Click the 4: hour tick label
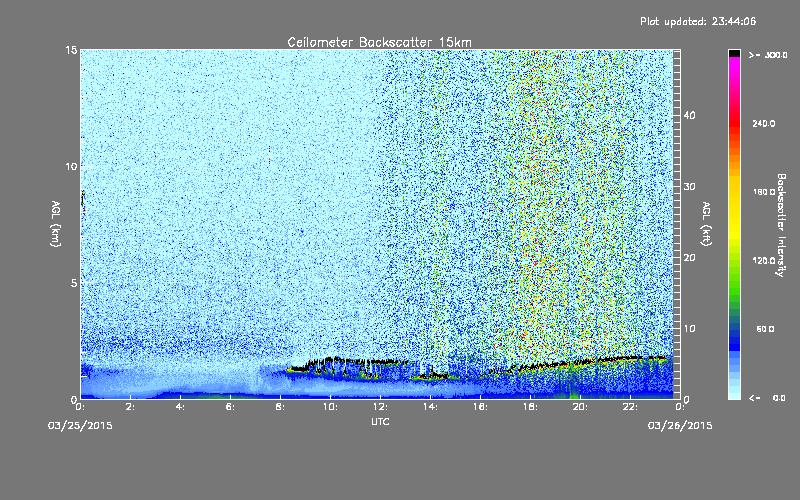The width and height of the screenshot is (800, 500). (180, 407)
